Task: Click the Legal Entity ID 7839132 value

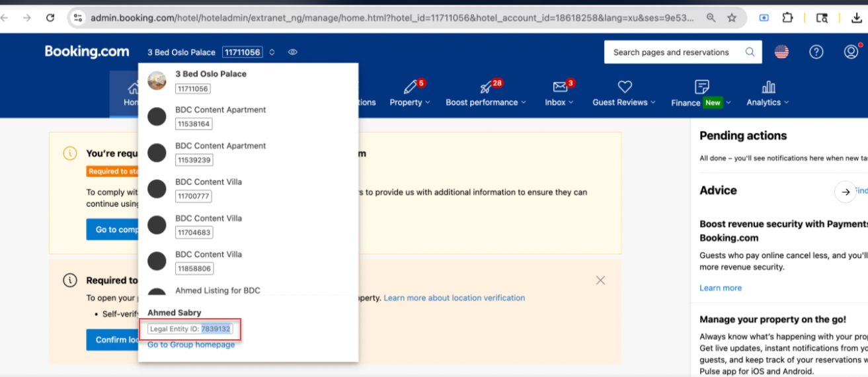Action: [216, 329]
